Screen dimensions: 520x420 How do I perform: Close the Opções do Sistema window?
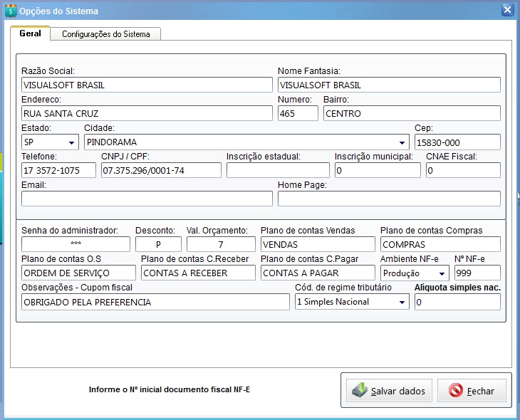pos(507,10)
